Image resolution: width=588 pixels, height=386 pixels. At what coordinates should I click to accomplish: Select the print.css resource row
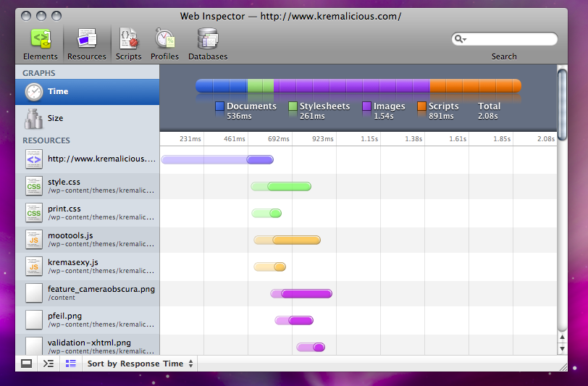88,213
